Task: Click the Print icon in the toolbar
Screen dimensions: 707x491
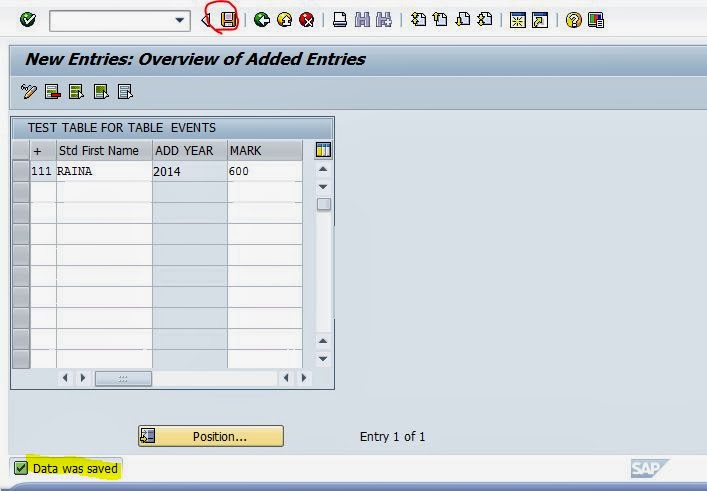Action: coord(340,20)
